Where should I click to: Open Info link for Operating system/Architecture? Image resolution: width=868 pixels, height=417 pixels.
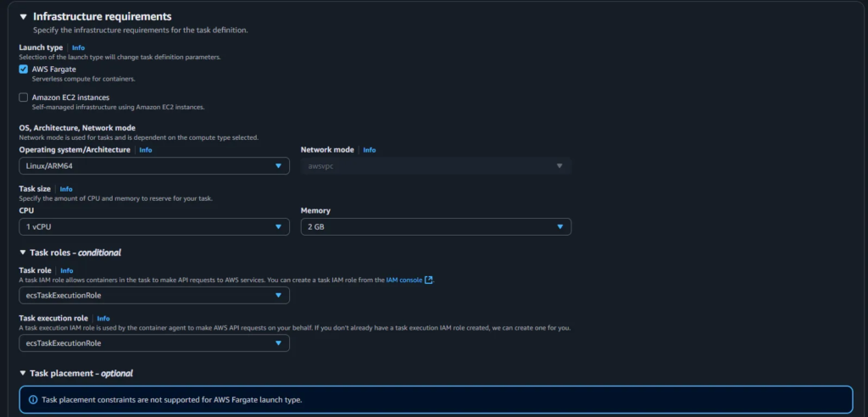146,150
